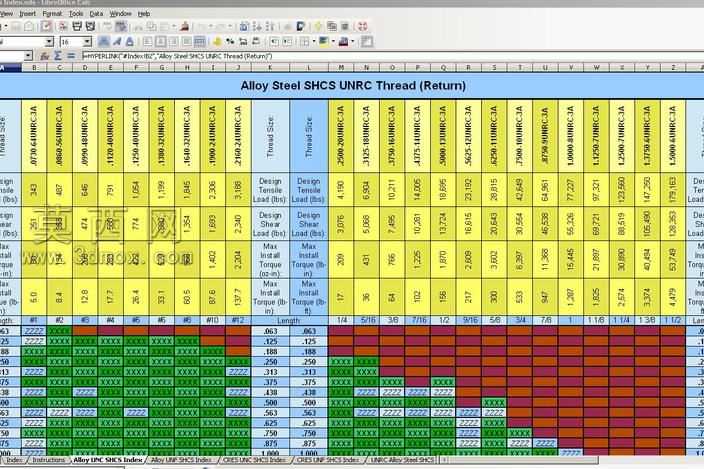Toggle Bold formatting
704x469 pixels.
pos(104,42)
